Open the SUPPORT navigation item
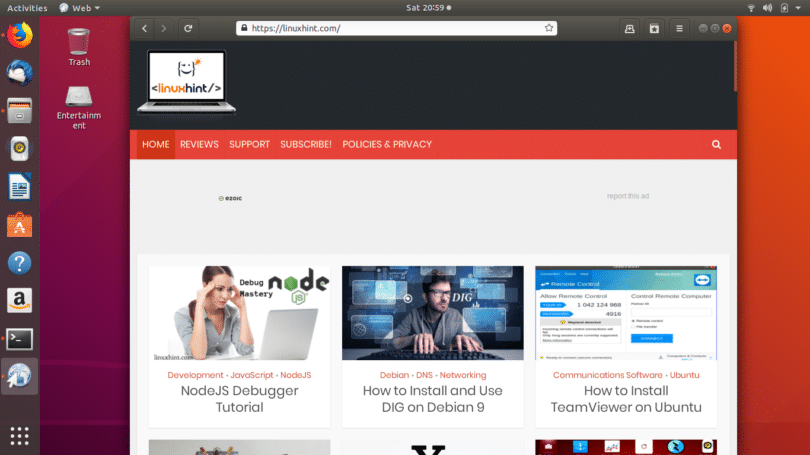 pos(250,145)
